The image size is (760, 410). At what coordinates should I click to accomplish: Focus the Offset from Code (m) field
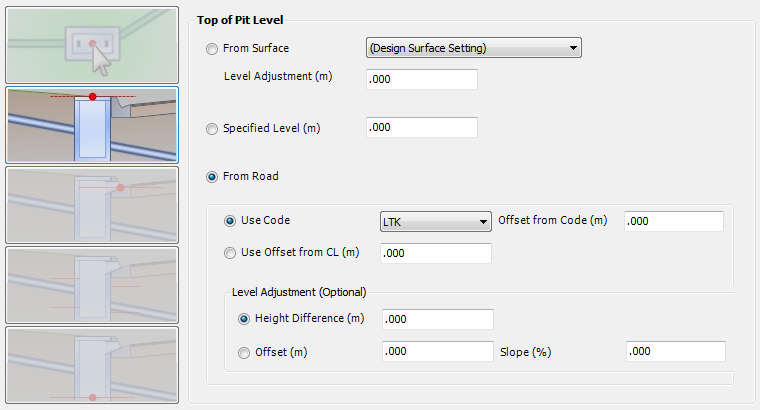point(674,221)
